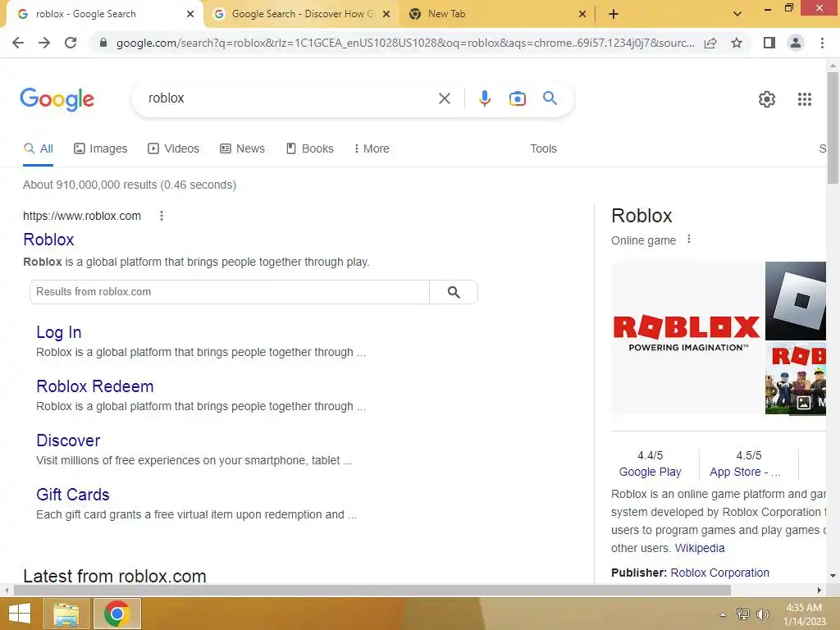840x630 pixels.
Task: Open the network tray icon
Action: [742, 614]
